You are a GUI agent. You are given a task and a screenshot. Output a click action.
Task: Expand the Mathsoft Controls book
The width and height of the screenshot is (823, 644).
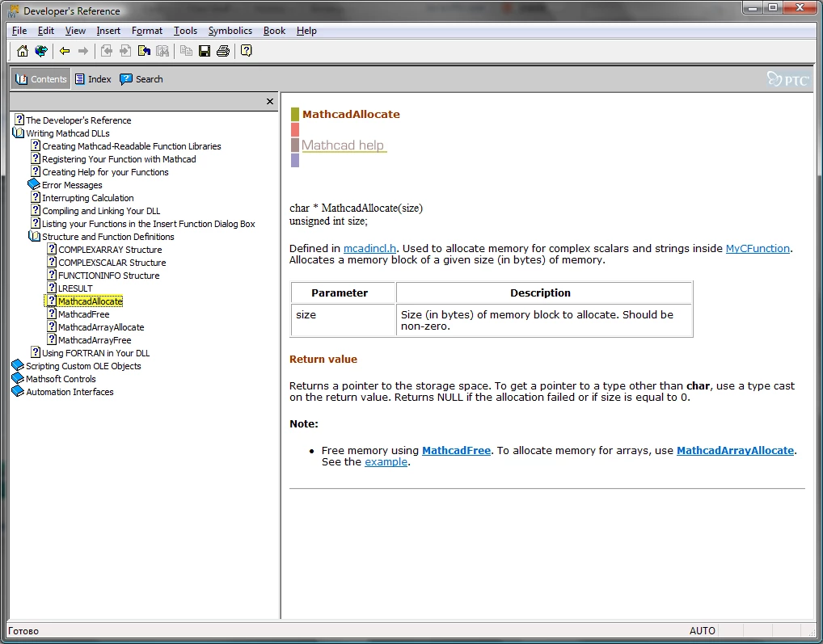[x=18, y=379]
